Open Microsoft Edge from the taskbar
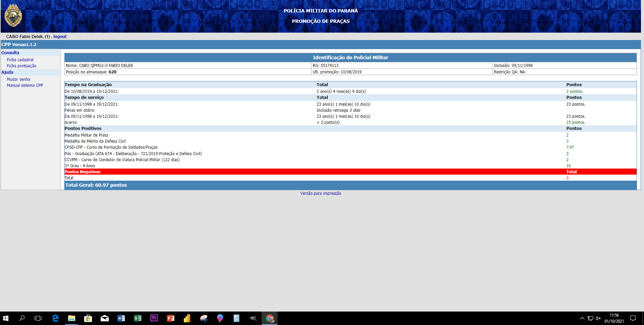Viewport: 644px width, 325px height. click(x=55, y=318)
